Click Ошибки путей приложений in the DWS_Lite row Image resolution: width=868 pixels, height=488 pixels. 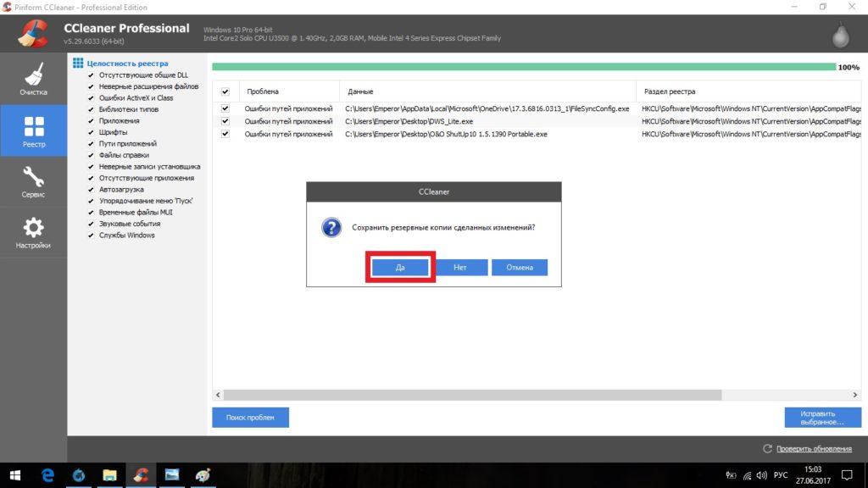pos(288,121)
